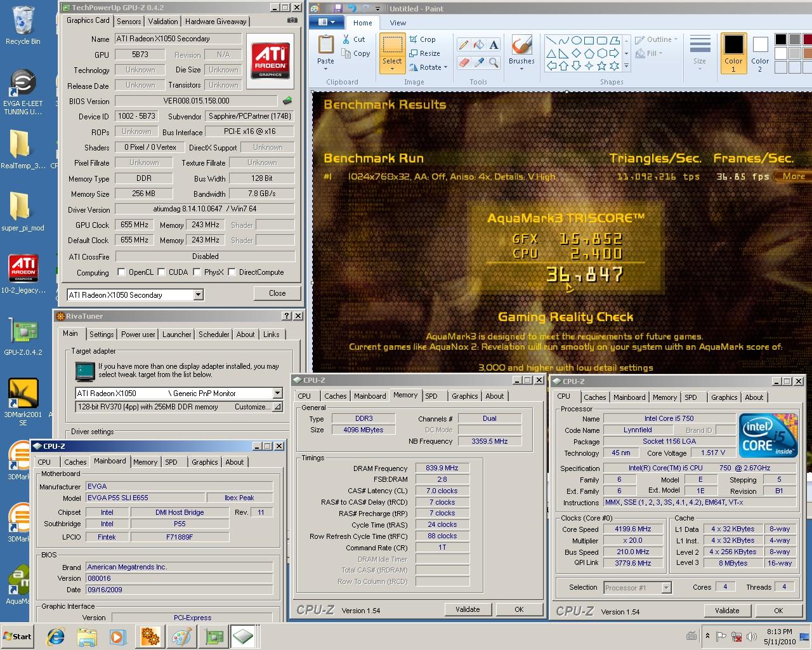Click the Undo arrow in Paint's title bar
812x650 pixels.
(x=352, y=8)
